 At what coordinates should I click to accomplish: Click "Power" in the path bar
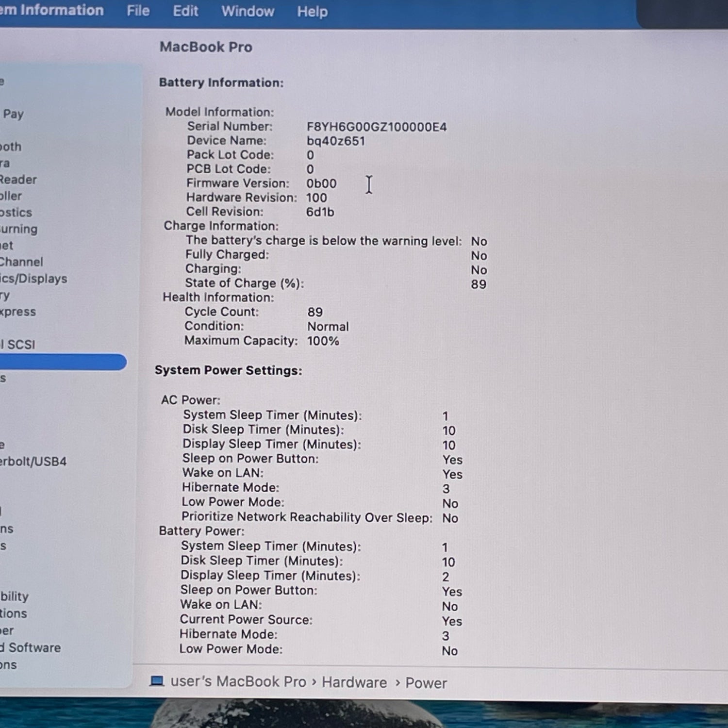pyautogui.click(x=426, y=683)
